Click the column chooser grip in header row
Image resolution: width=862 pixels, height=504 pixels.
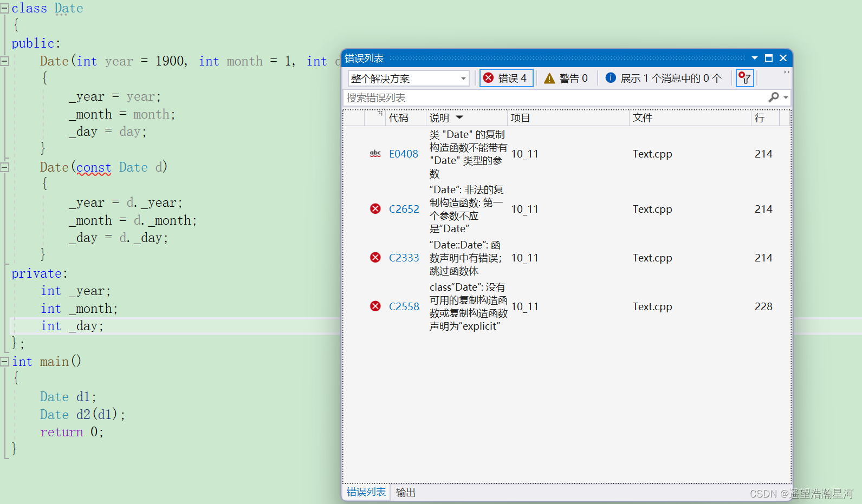[380, 113]
